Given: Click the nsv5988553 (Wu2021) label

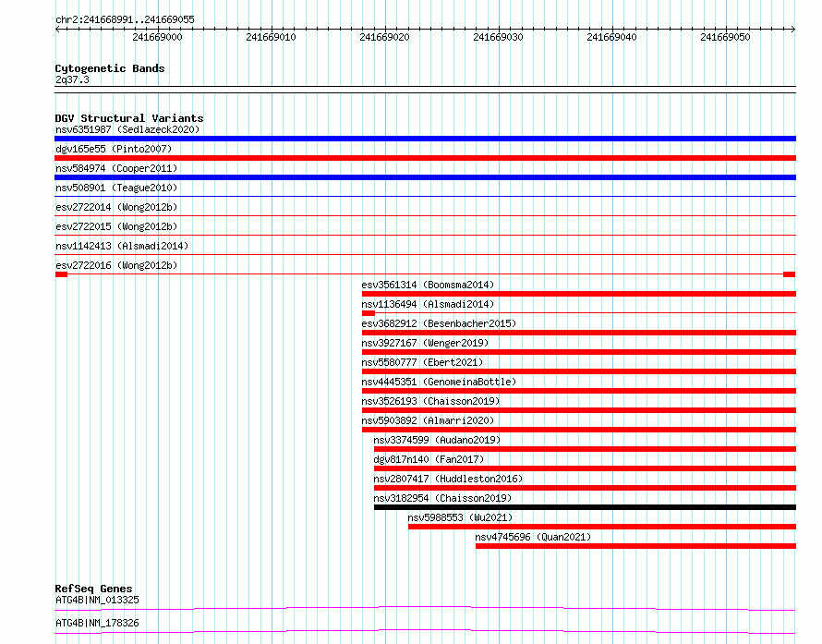Looking at the screenshot, I should pos(460,517).
